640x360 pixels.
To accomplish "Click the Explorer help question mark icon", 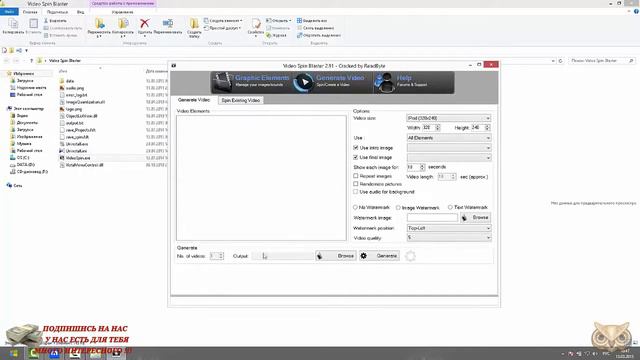I will 636,12.
